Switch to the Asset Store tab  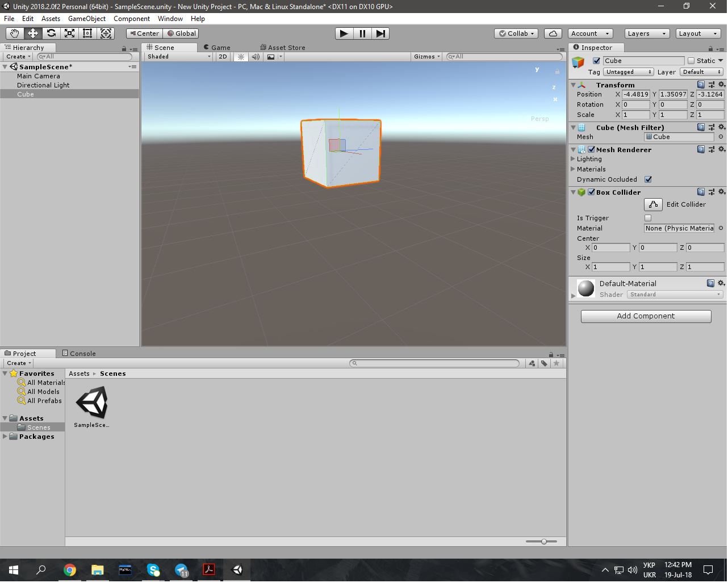click(283, 48)
